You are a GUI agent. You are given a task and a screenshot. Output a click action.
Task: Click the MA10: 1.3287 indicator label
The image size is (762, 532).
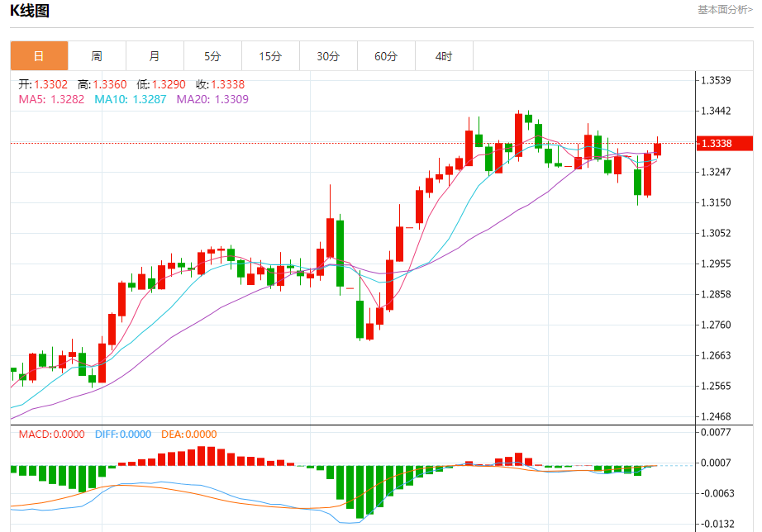[131, 100]
